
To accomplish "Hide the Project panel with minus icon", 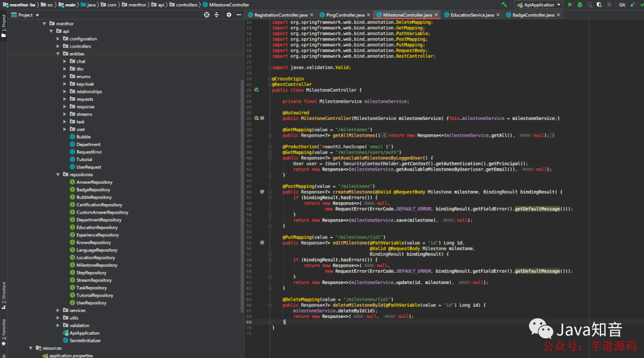I will [239, 15].
